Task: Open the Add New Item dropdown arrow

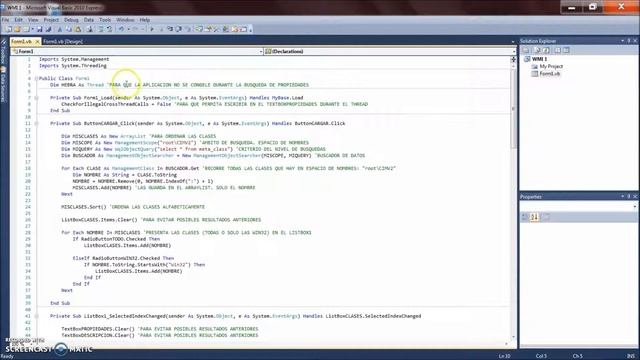Action: (33, 29)
